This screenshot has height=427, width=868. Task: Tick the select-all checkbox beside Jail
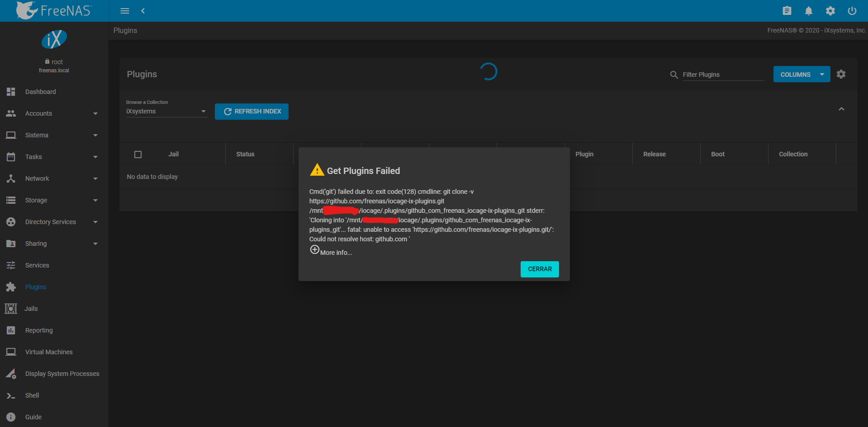138,155
